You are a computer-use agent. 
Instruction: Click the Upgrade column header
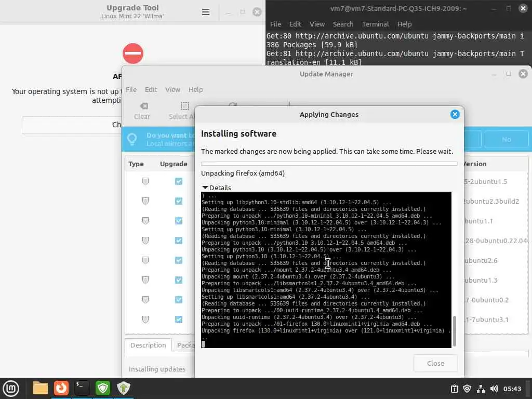pos(174,164)
